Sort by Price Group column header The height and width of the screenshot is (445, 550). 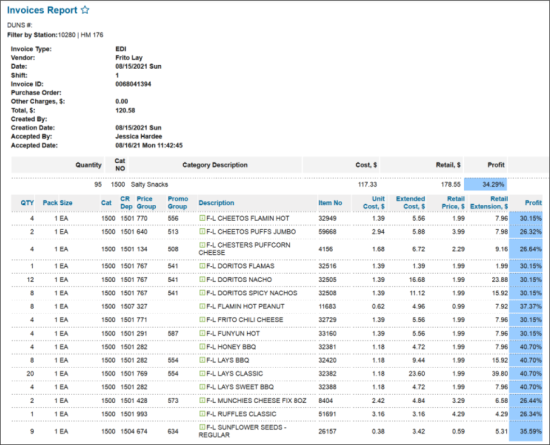point(146,203)
